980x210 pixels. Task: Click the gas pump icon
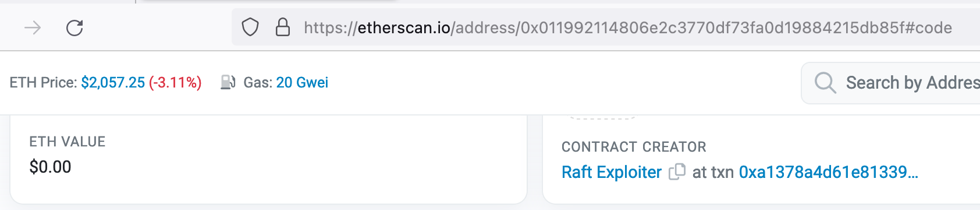228,82
